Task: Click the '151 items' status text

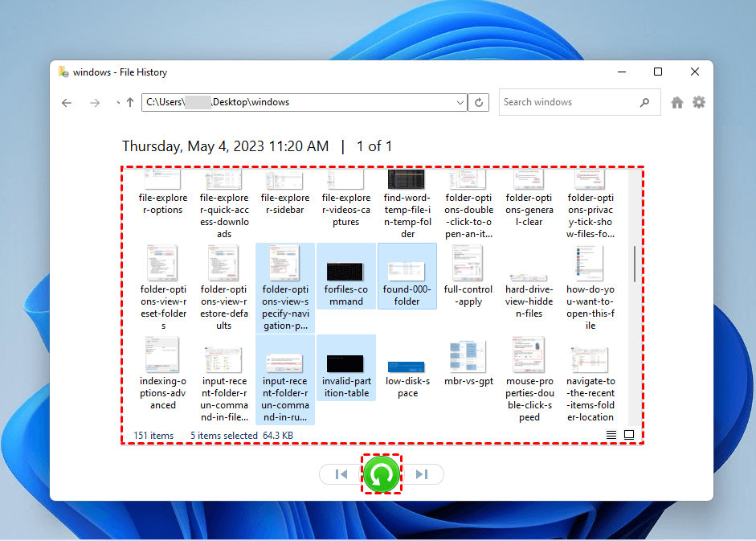Action: tap(153, 436)
